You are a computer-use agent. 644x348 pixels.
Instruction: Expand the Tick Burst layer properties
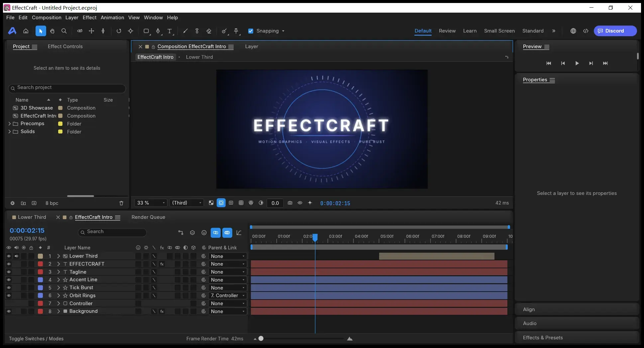click(58, 288)
